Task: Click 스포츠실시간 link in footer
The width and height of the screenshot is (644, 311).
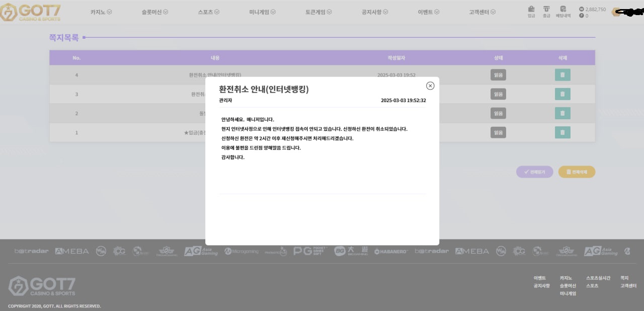Action: (x=598, y=278)
